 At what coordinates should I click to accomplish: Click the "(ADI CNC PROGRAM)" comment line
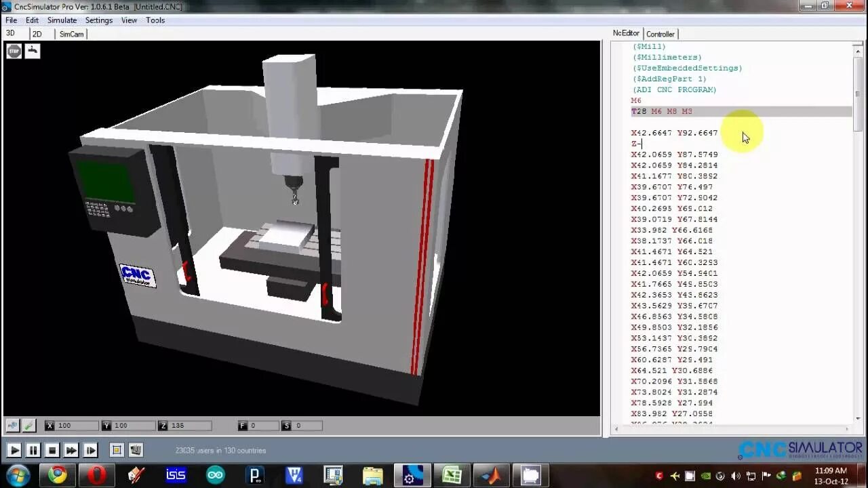674,89
